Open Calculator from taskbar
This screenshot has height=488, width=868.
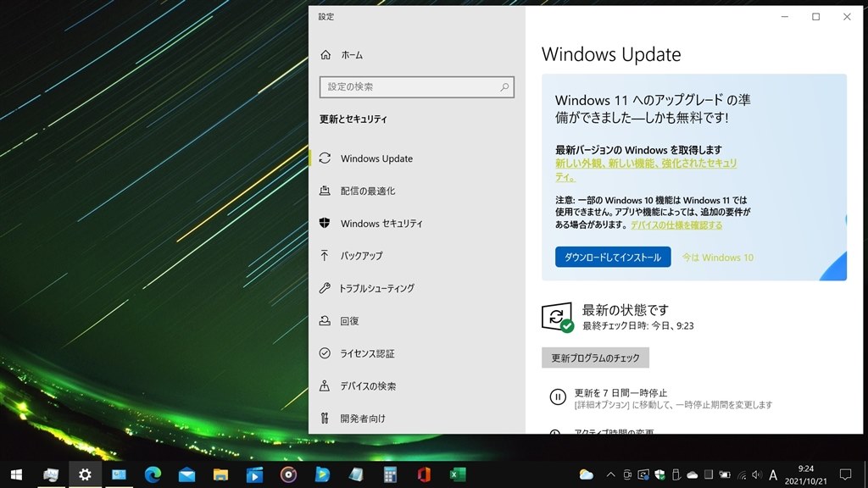coord(390,474)
